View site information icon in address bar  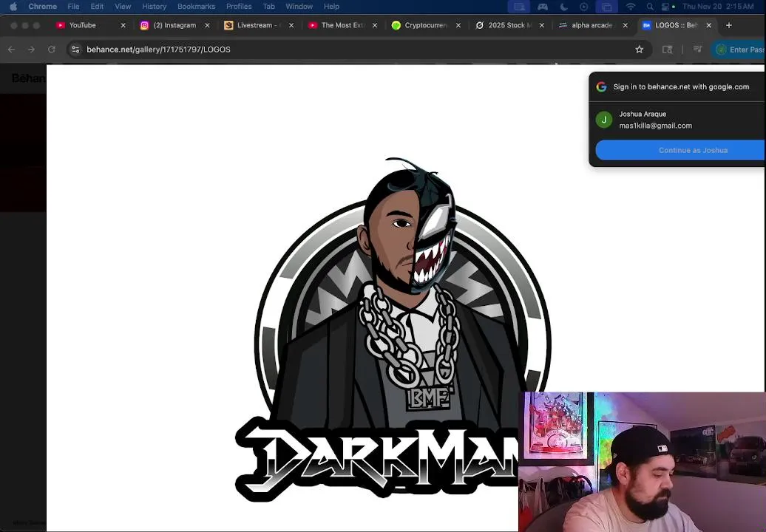click(75, 50)
